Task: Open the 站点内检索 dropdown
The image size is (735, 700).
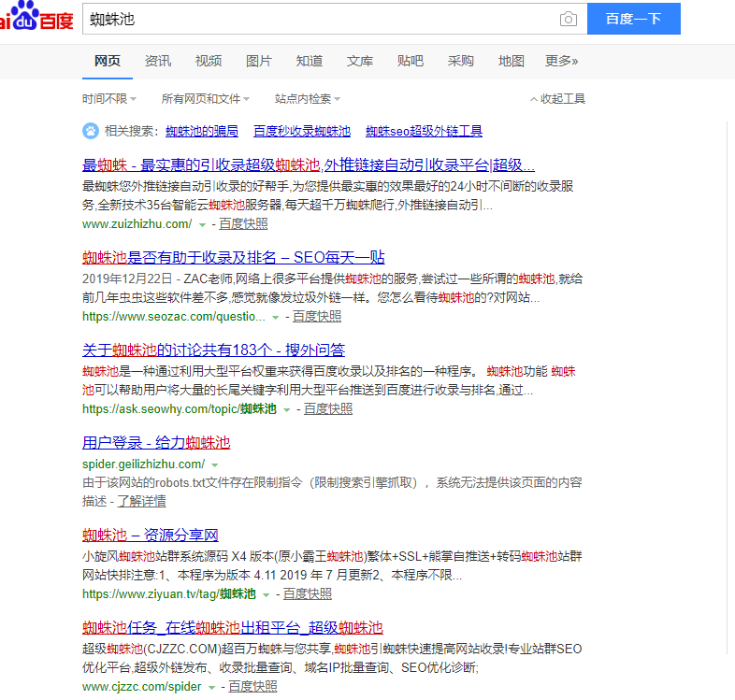Action: (308, 99)
